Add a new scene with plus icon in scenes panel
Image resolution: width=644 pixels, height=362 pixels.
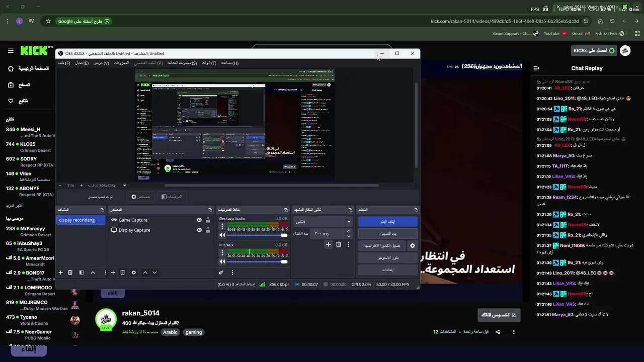point(60,273)
